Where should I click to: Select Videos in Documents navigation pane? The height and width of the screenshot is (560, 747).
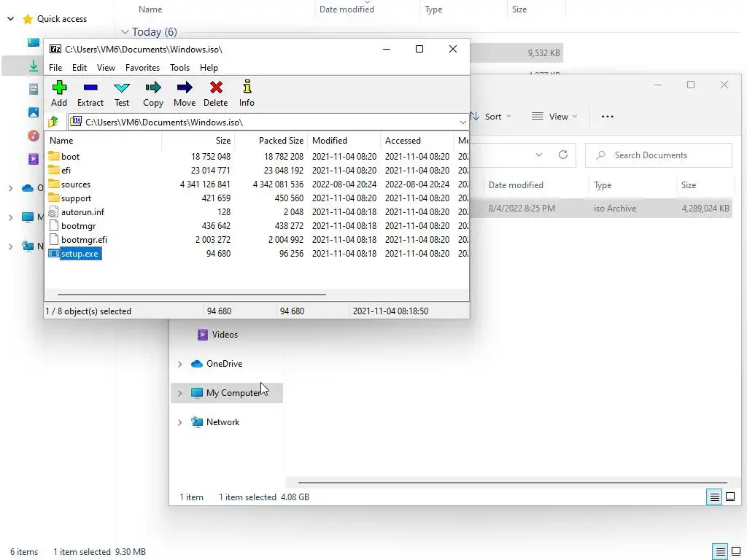(225, 334)
